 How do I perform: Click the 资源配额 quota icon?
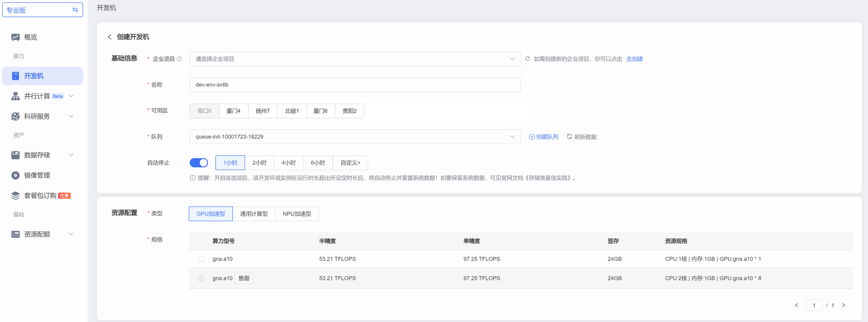(x=15, y=234)
